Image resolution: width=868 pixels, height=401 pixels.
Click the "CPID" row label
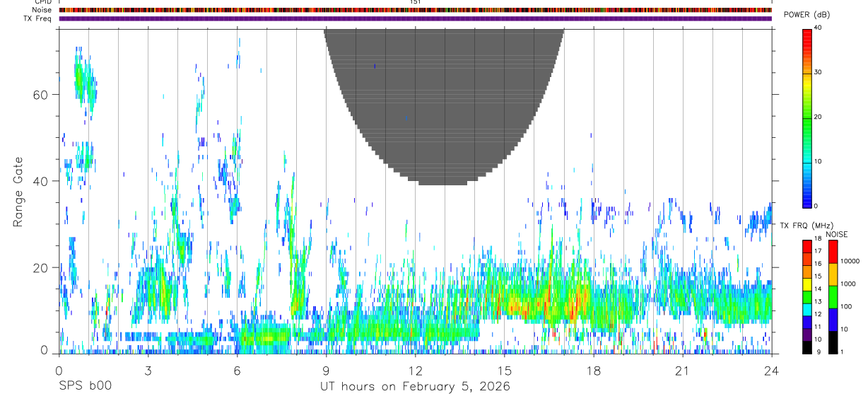pyautogui.click(x=43, y=2)
